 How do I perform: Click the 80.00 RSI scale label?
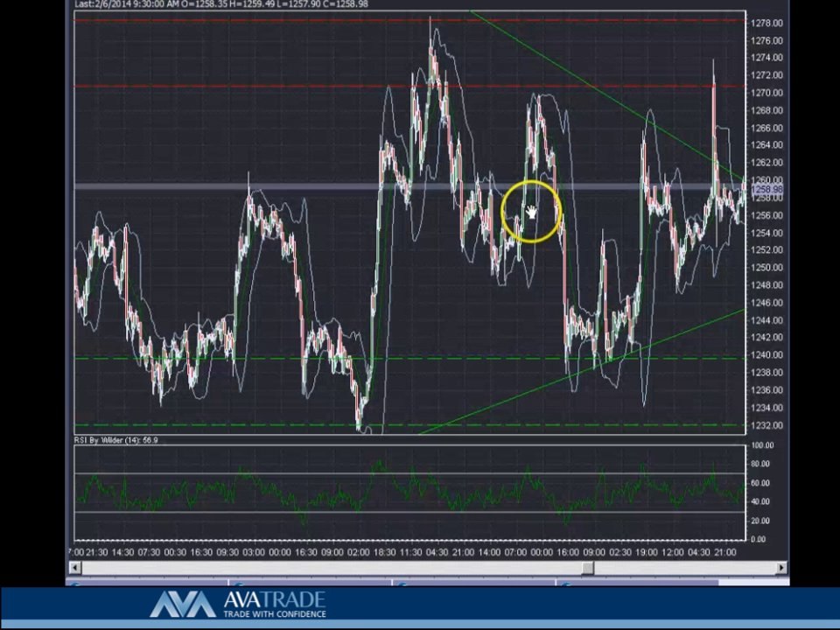762,464
